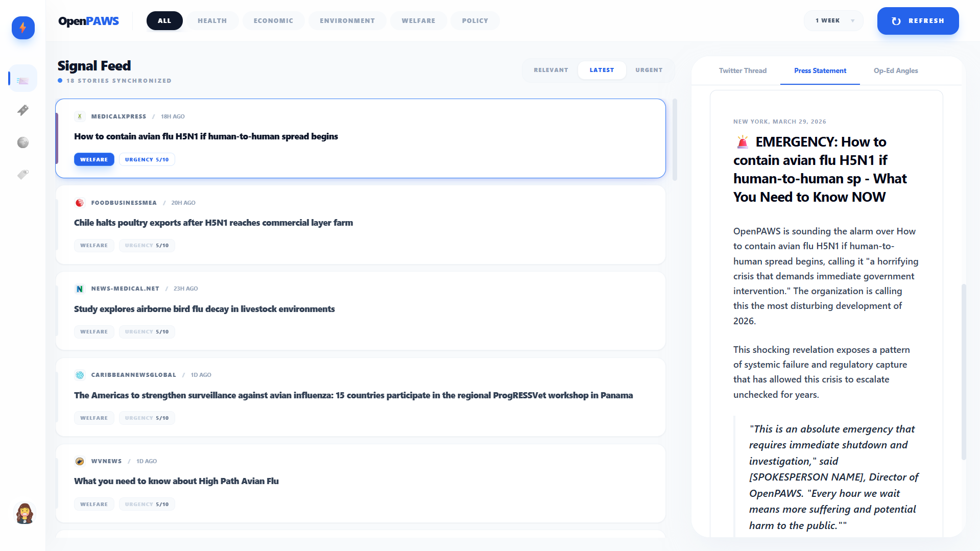Open the globe icon in sidebar
Viewport: 980px width, 551px height.
23,142
